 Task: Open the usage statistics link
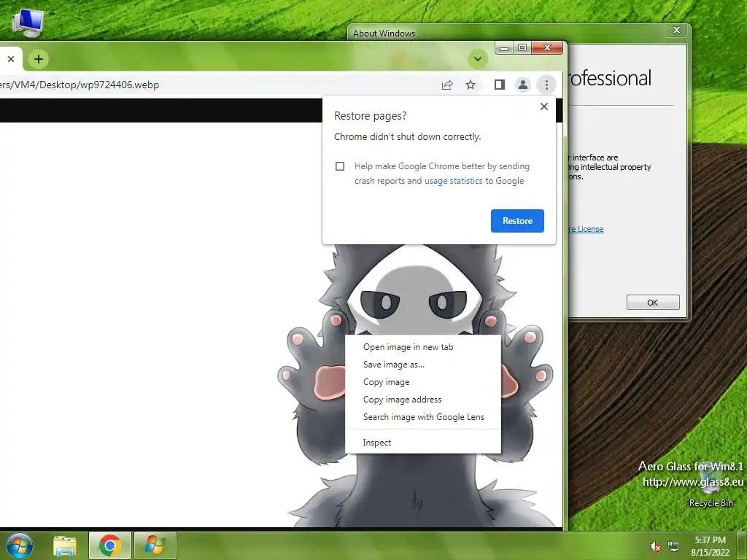(453, 181)
